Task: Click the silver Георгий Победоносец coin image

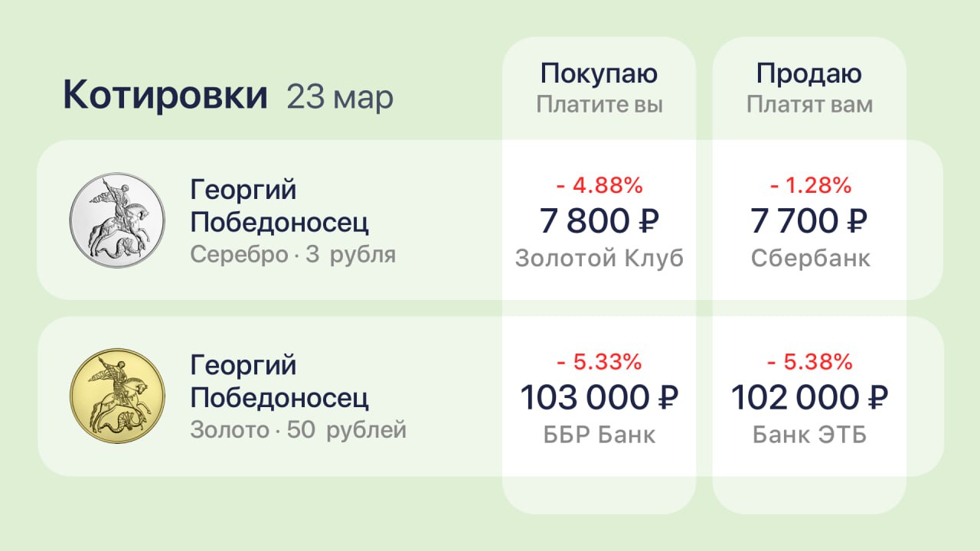Action: 117,220
